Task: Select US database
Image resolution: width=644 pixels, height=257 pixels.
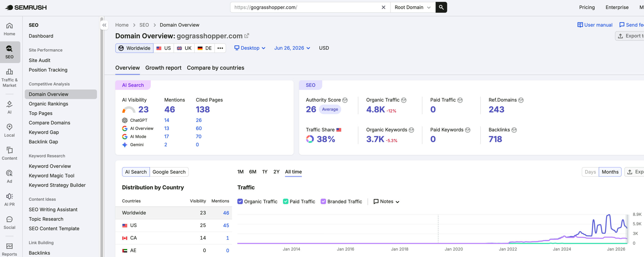Action: 164,48
